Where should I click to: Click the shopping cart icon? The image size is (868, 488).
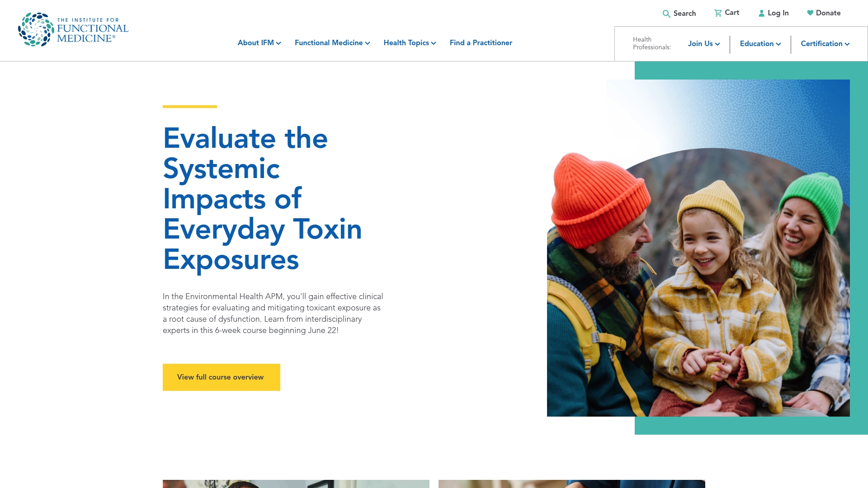(718, 13)
